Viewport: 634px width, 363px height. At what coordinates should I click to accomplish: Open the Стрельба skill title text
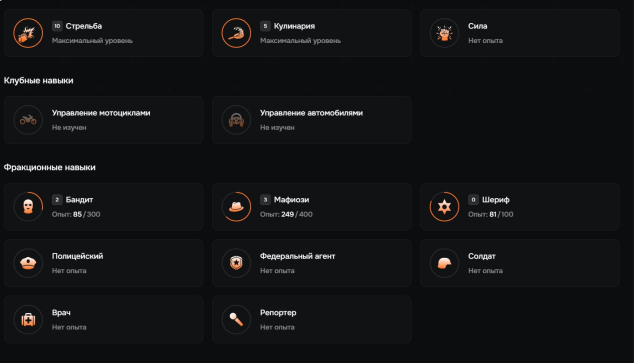[x=84, y=26]
